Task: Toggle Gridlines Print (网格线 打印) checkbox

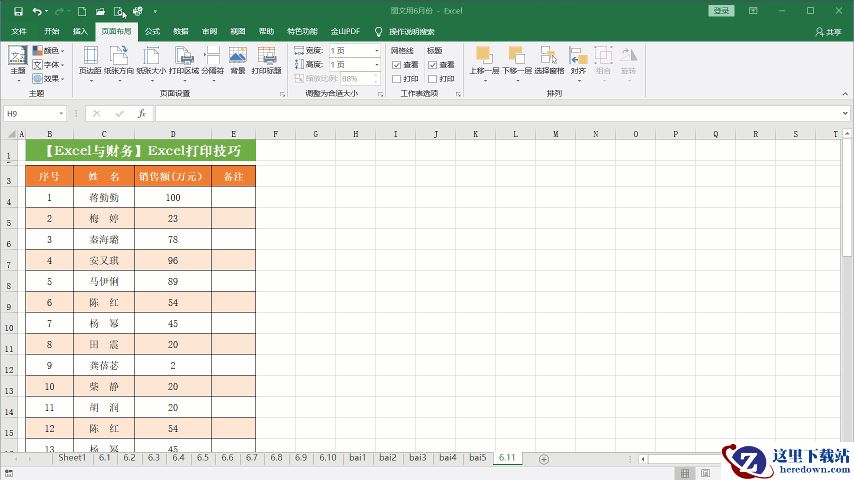Action: pyautogui.click(x=396, y=79)
